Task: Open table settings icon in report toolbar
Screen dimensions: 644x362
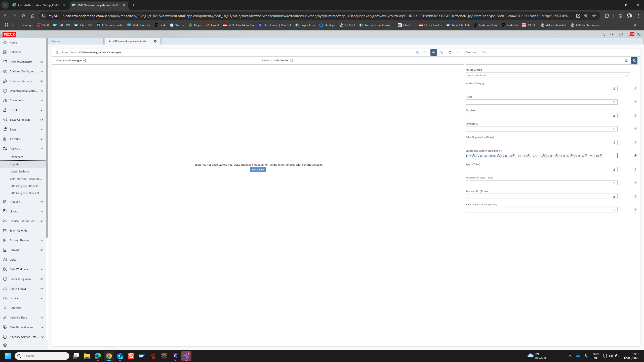Action: 417,52
